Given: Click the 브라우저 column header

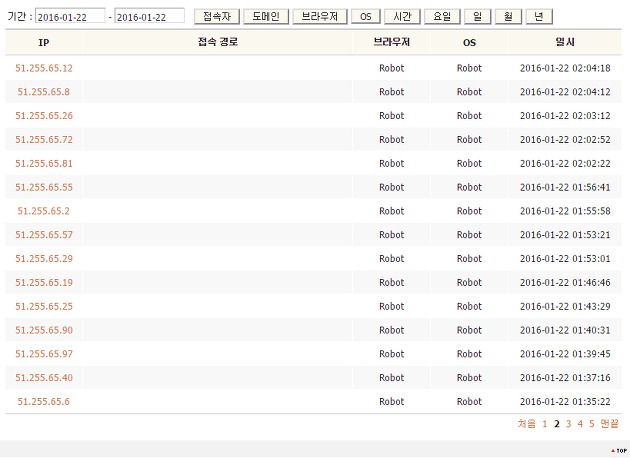Looking at the screenshot, I should 392,42.
